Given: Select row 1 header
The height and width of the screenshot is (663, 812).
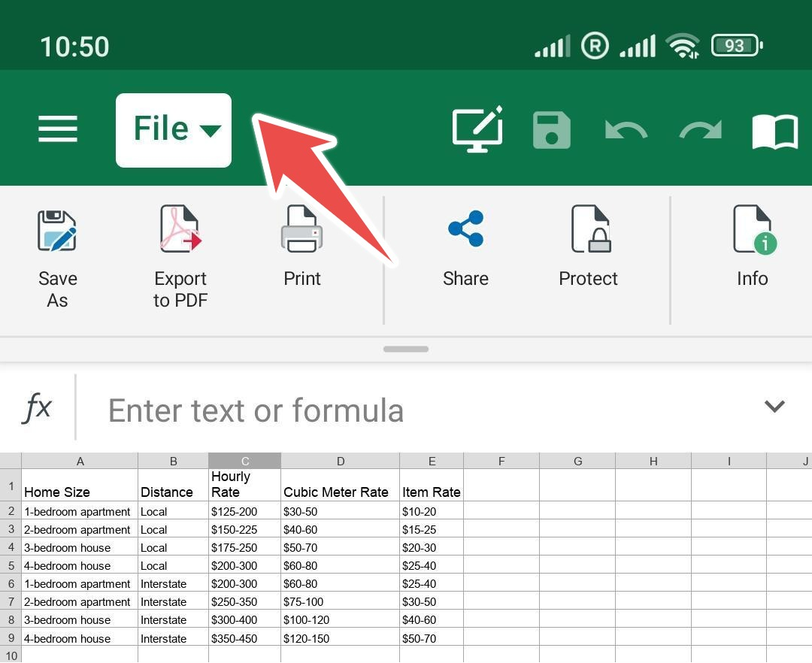Looking at the screenshot, I should [11, 485].
